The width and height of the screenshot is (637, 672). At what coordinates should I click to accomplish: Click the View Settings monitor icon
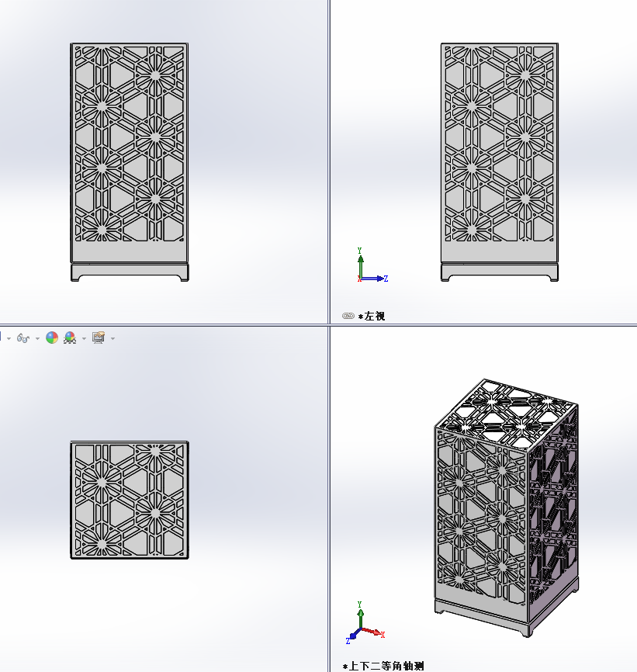[98, 338]
